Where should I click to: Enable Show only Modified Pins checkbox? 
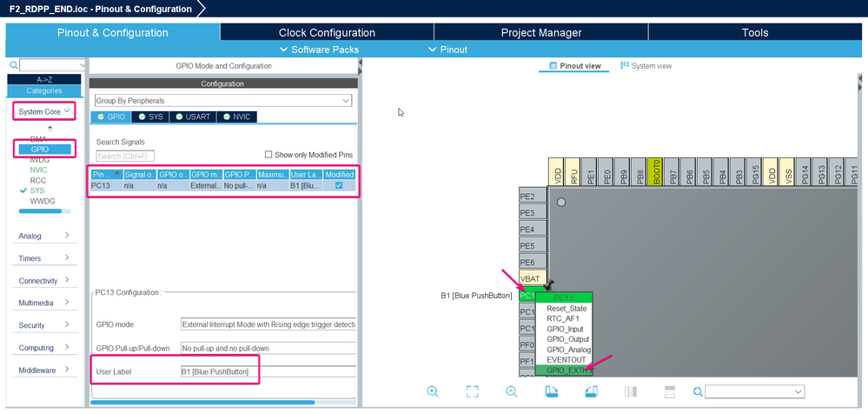tap(268, 155)
